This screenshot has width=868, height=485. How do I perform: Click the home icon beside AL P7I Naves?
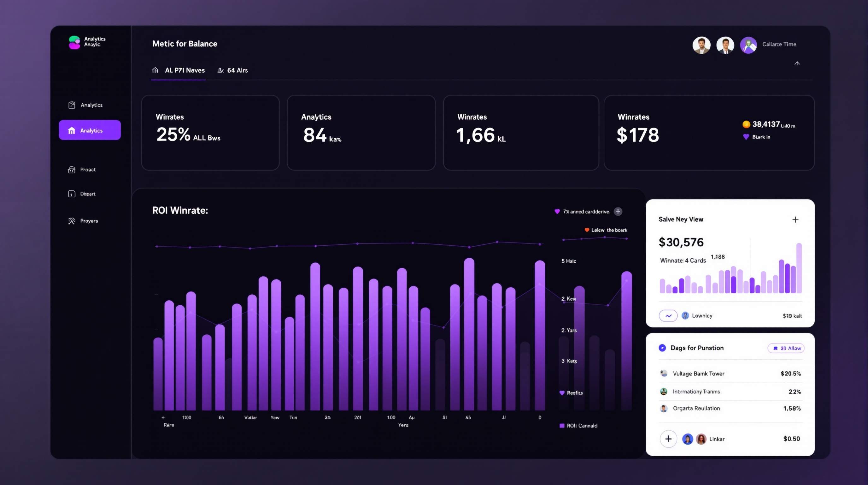155,70
